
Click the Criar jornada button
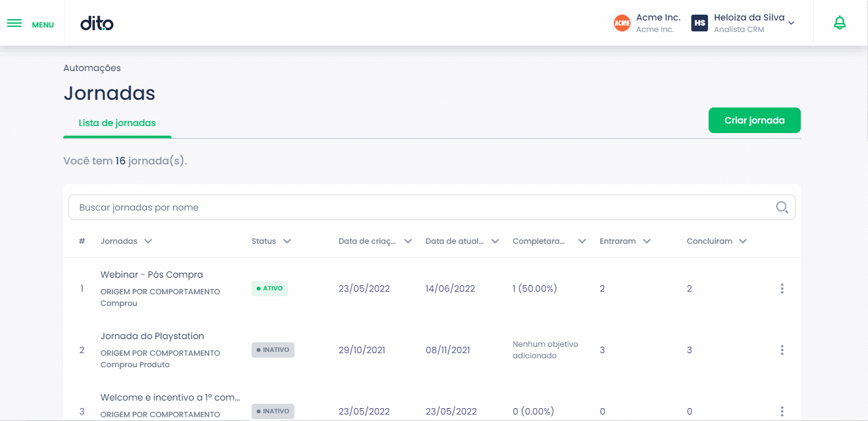754,120
